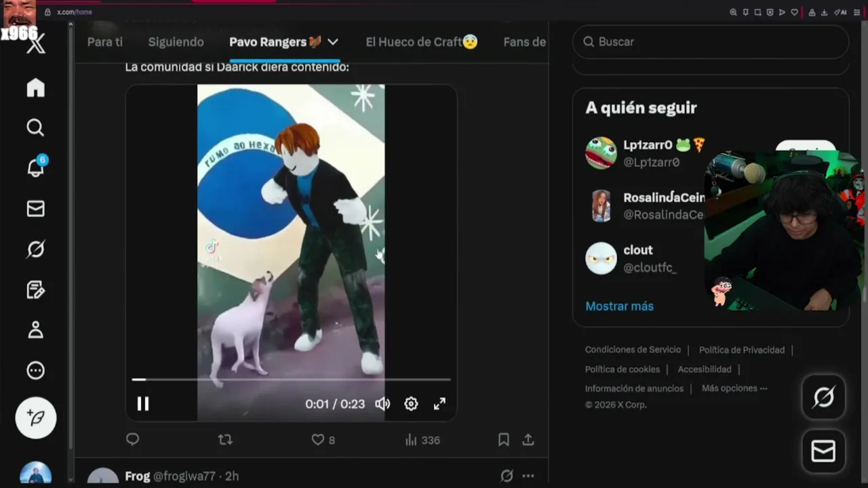Open Notifications bell with 6 badge
The height and width of the screenshot is (488, 868).
click(35, 167)
